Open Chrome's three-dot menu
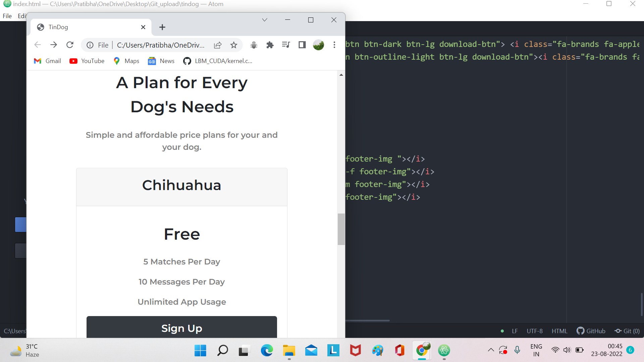Viewport: 644px width, 362px height. tap(334, 45)
